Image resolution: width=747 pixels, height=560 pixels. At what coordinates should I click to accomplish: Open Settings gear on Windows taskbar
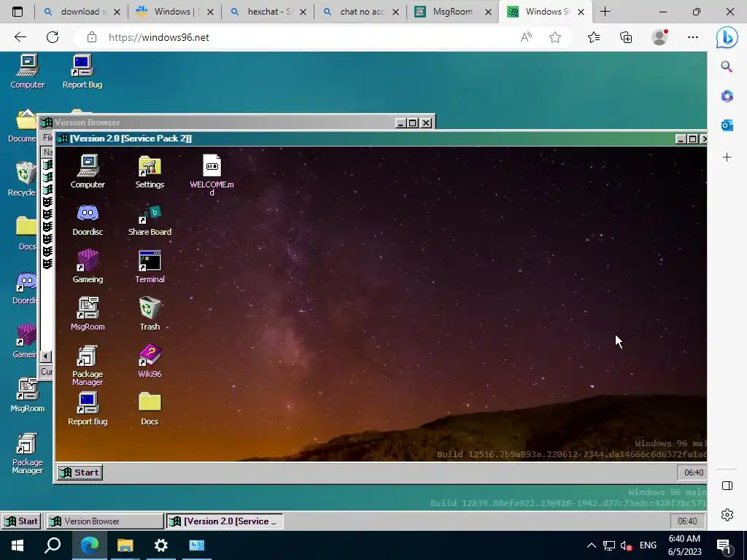160,545
